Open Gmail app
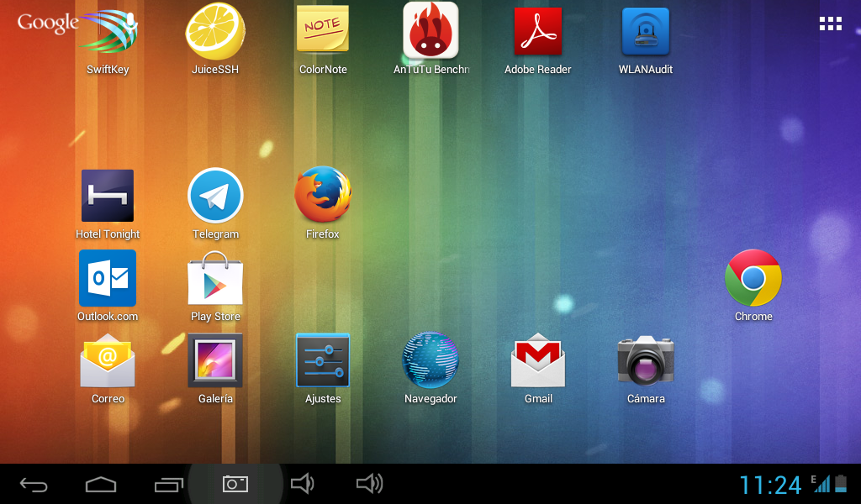Viewport: 861px width, 504px height. [x=538, y=369]
